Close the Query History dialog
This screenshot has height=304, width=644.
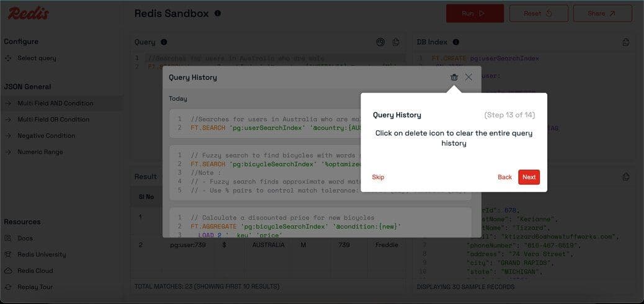pyautogui.click(x=468, y=77)
